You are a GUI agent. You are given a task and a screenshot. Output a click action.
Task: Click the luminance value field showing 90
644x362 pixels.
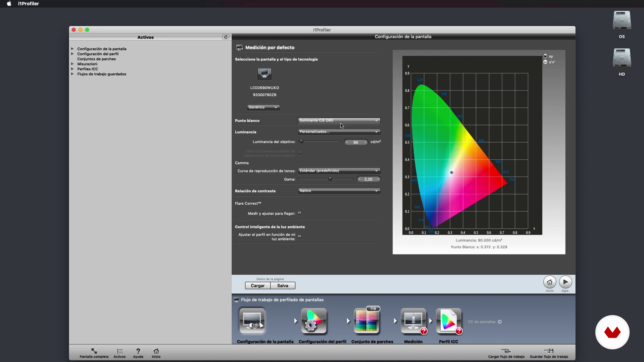pos(356,142)
